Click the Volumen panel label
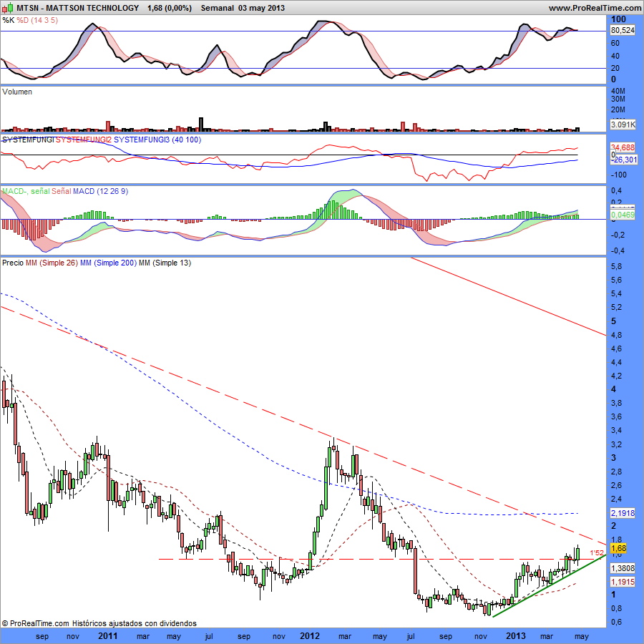The height and width of the screenshot is (644, 644). tap(17, 92)
